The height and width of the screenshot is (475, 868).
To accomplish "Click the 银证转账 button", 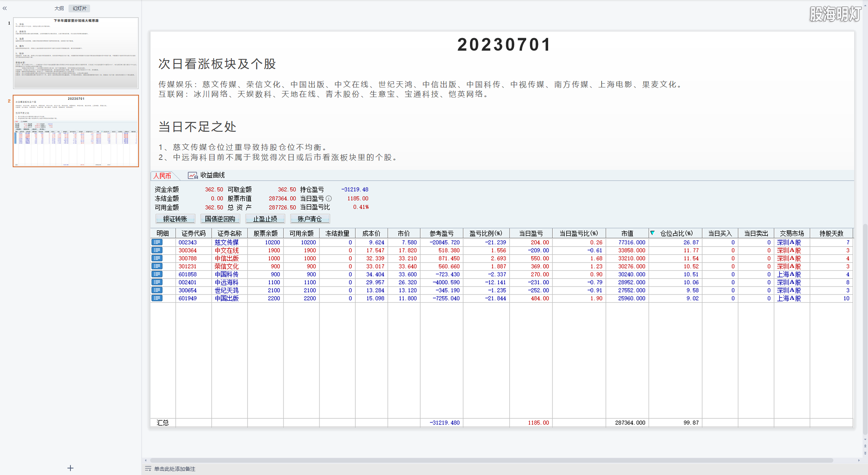I will pyautogui.click(x=175, y=219).
